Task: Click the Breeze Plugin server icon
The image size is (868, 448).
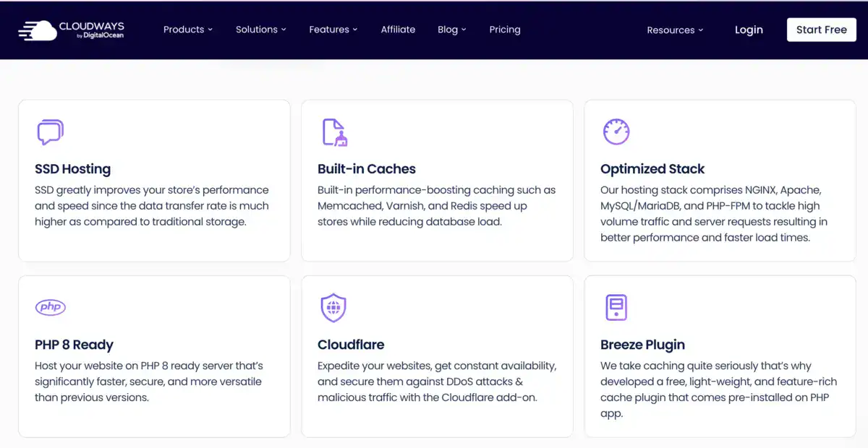Action: pyautogui.click(x=616, y=307)
